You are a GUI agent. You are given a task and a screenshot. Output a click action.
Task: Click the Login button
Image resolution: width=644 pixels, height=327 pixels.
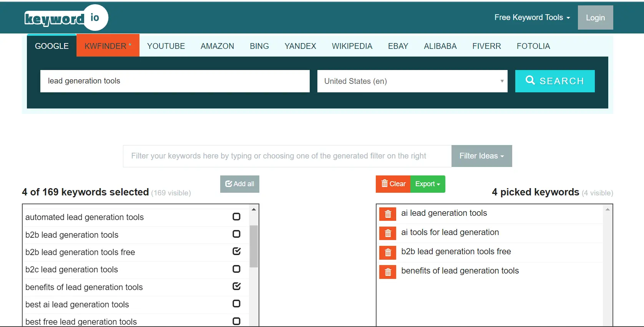click(596, 18)
